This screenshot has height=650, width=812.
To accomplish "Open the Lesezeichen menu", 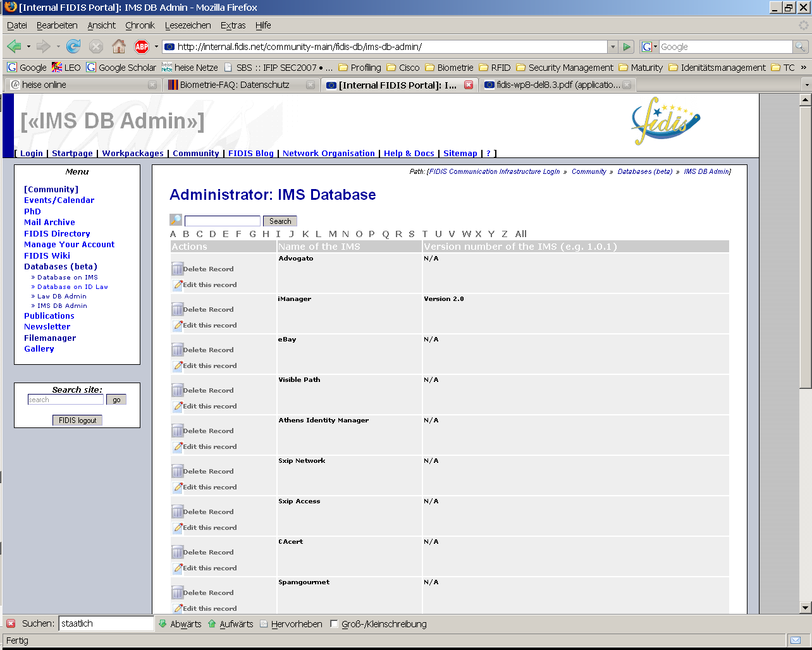I will pyautogui.click(x=188, y=25).
